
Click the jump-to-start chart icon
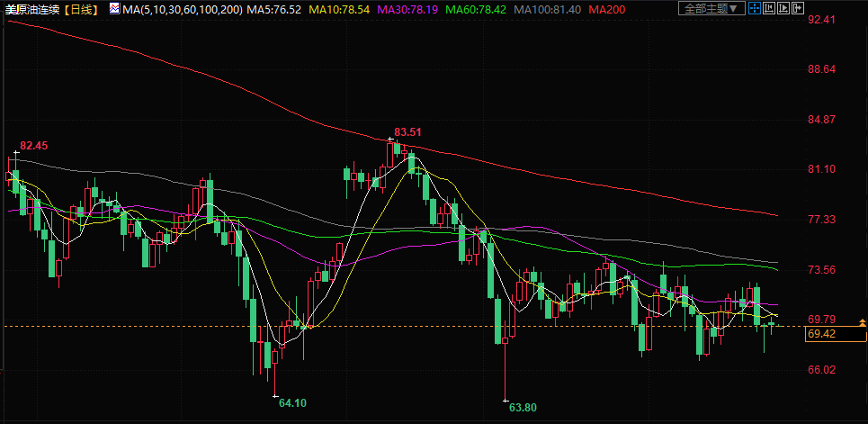click(769, 9)
